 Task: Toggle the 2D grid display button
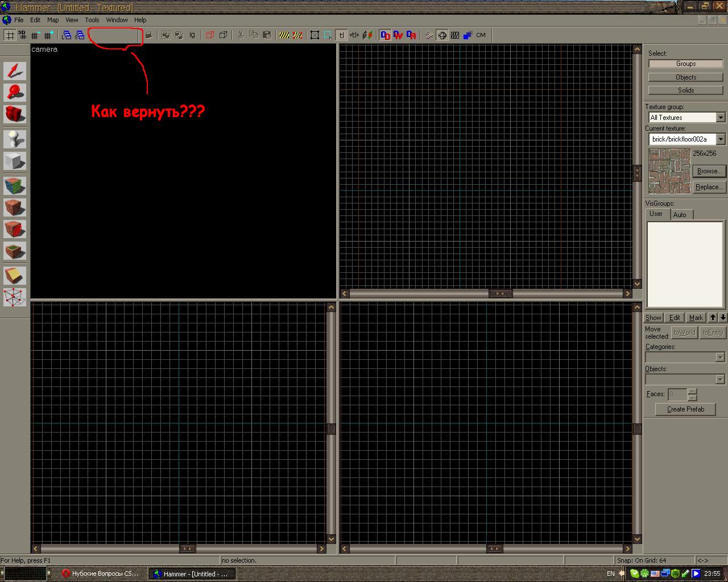pos(10,35)
